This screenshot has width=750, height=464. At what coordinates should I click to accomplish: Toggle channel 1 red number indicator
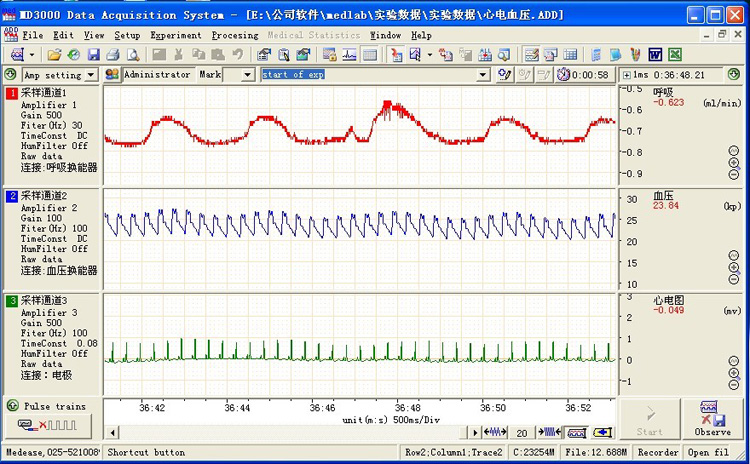tap(12, 93)
